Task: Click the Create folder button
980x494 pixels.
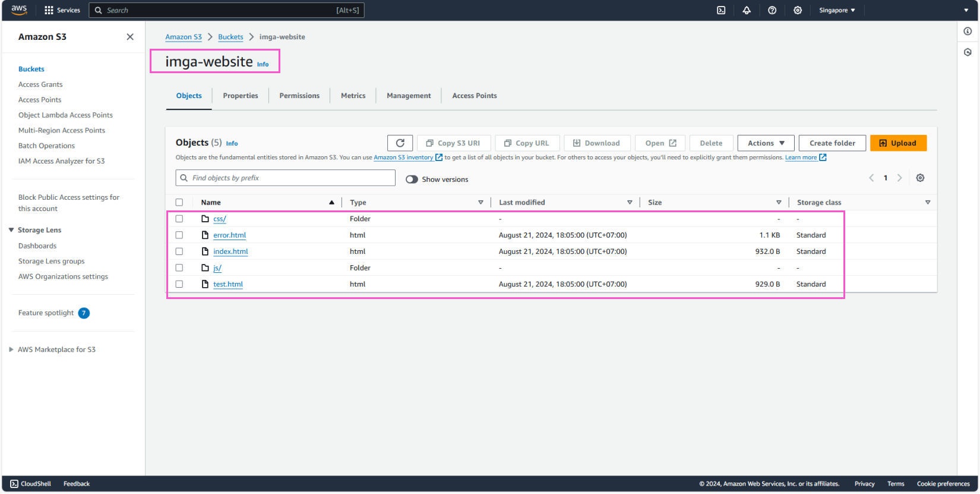Action: (x=832, y=143)
